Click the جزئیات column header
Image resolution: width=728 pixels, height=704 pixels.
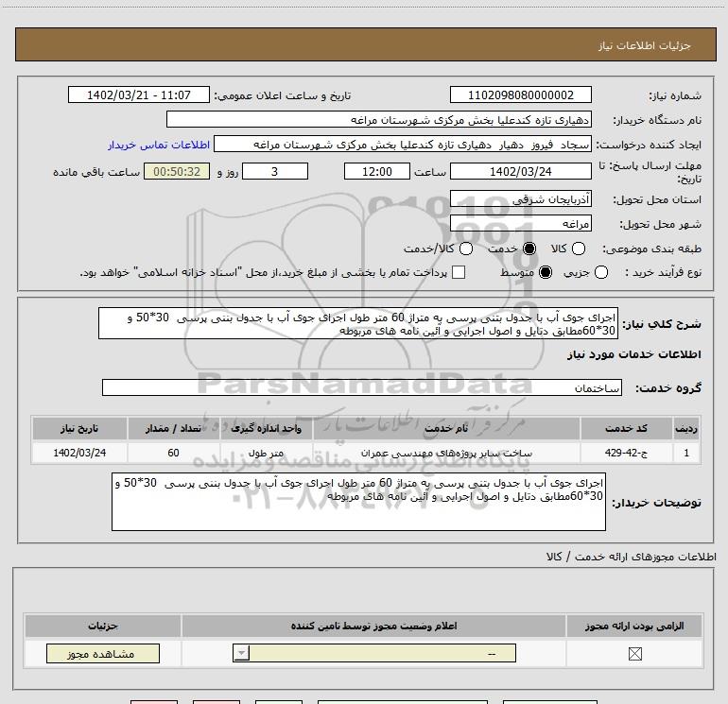pos(103,626)
